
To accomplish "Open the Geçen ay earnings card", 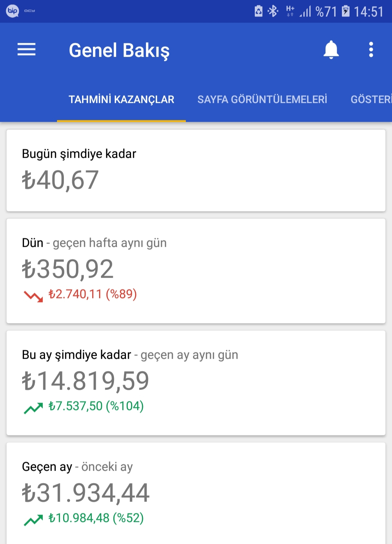I will coord(196,493).
